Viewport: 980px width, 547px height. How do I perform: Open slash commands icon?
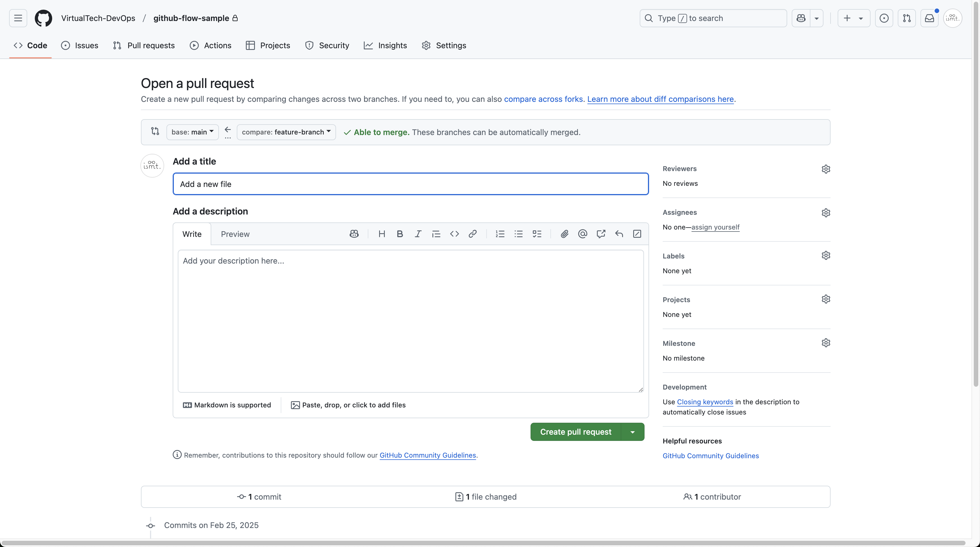point(637,234)
